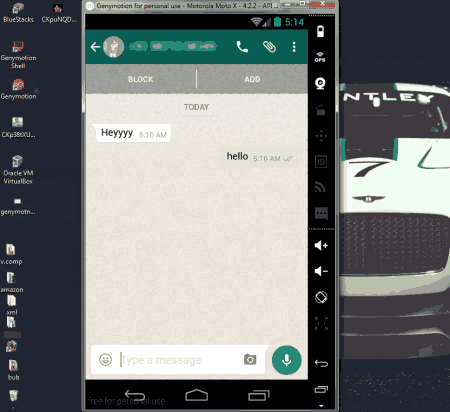Tap Android navigation back button
Image resolution: width=450 pixels, height=412 pixels.
[135, 395]
